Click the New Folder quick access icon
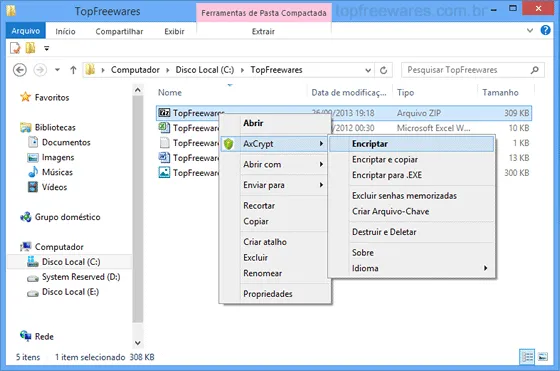Viewport: 560px width, 371px height. pyautogui.click(x=31, y=47)
